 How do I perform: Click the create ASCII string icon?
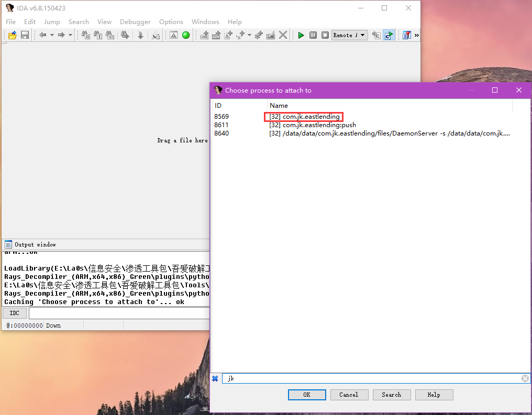228,35
